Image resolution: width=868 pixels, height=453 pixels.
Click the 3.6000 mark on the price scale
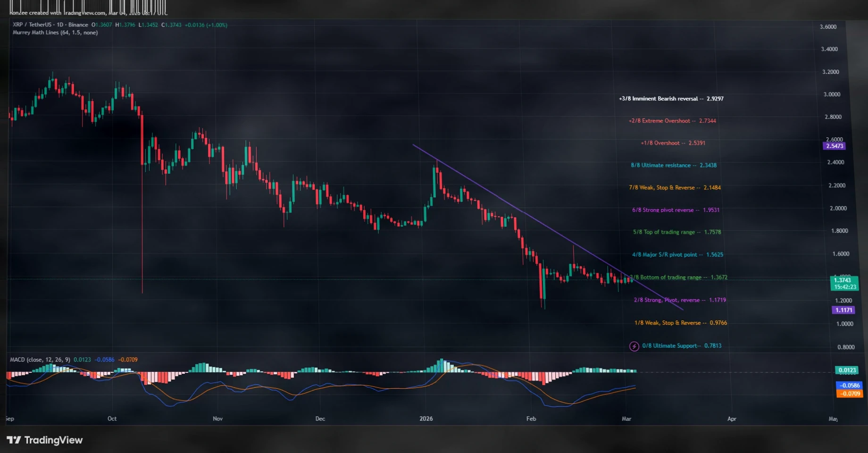pos(828,27)
